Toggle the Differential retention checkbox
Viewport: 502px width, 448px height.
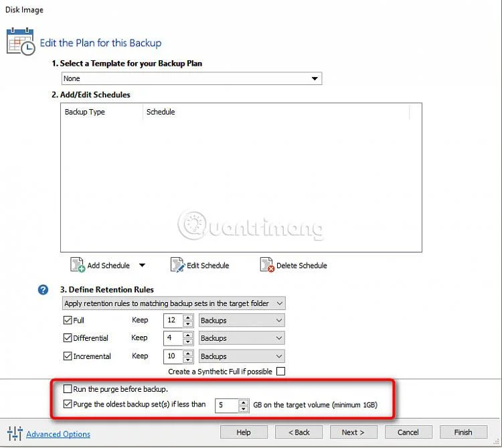coord(67,338)
